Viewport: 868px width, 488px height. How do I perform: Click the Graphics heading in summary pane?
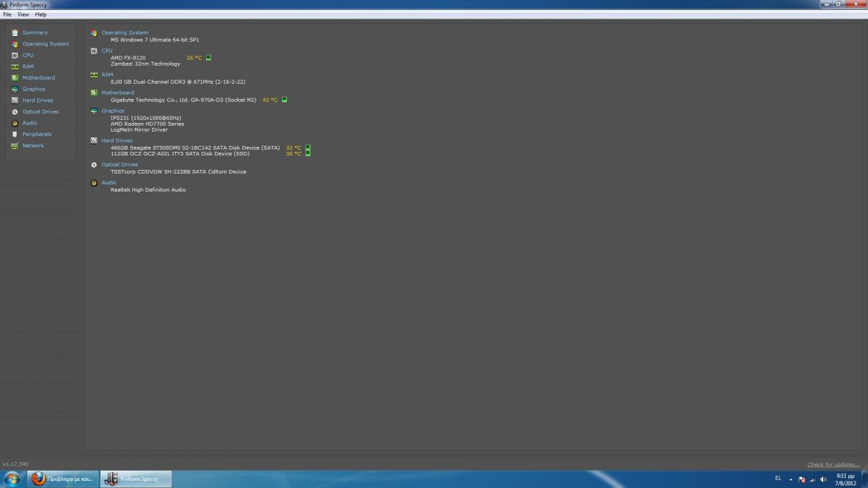(x=113, y=111)
